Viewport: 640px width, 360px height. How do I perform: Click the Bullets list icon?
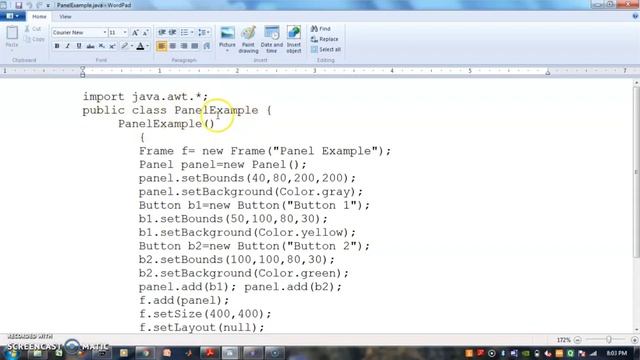[x=184, y=32]
